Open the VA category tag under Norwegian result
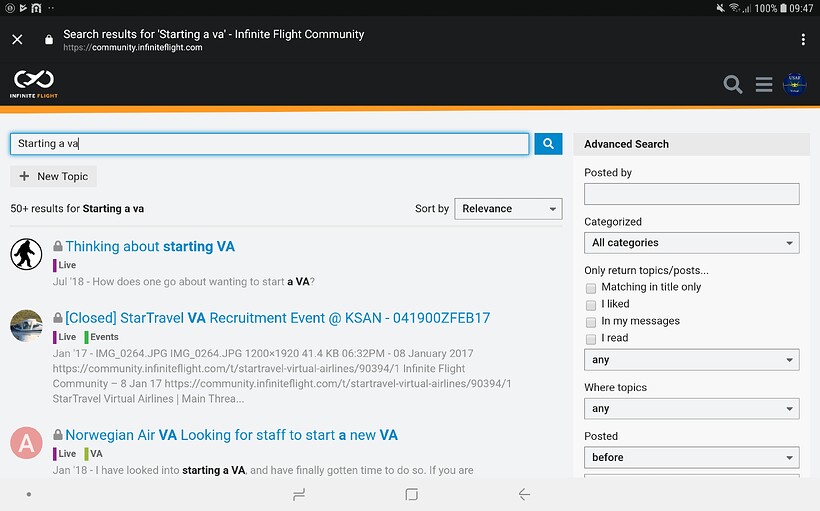The image size is (820, 511). [94, 453]
